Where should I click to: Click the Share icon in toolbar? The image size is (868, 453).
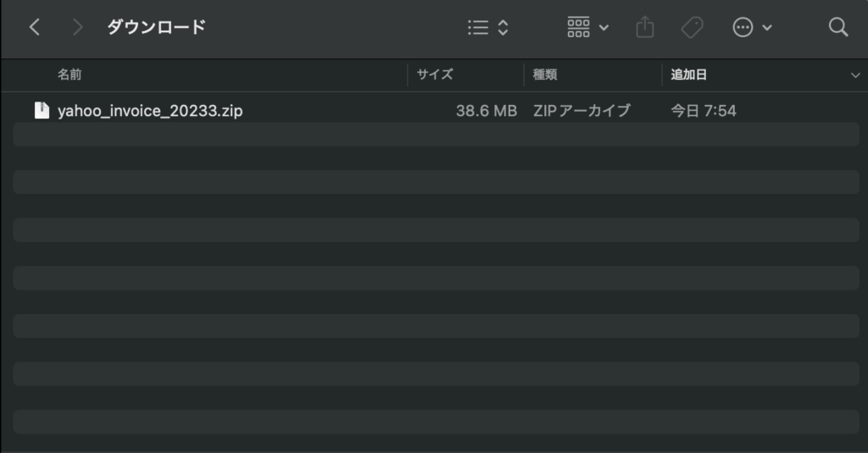click(645, 28)
